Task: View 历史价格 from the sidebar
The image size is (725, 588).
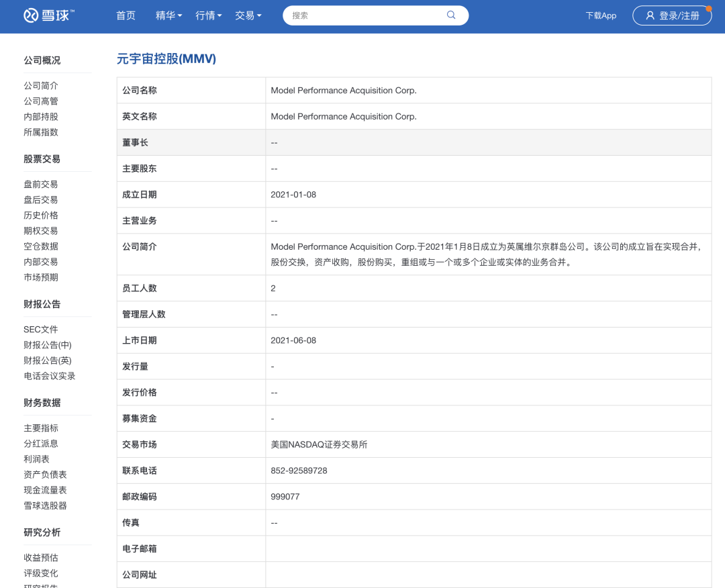Action: pyautogui.click(x=41, y=215)
